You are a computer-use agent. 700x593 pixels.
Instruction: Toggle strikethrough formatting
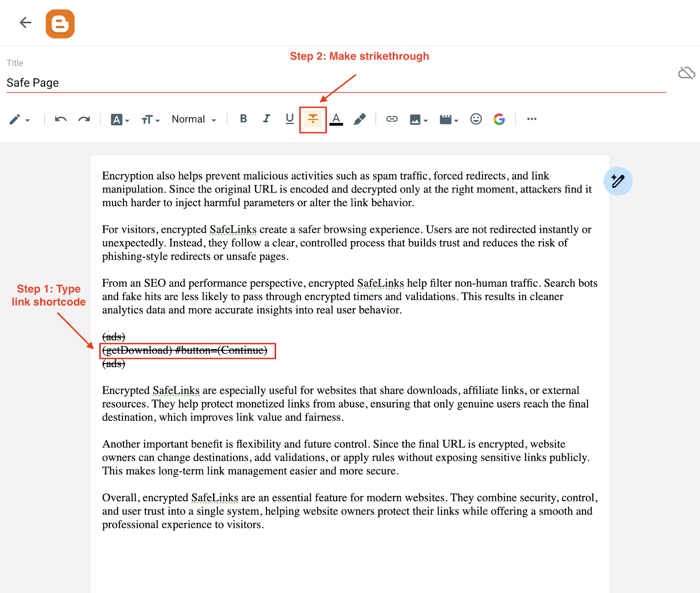pyautogui.click(x=313, y=119)
